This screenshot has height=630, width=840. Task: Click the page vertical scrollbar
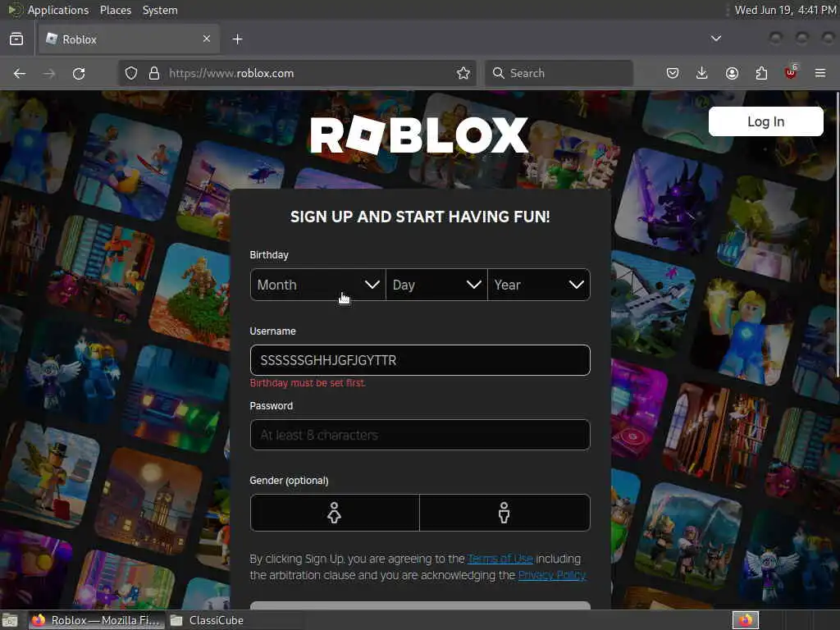click(x=838, y=233)
